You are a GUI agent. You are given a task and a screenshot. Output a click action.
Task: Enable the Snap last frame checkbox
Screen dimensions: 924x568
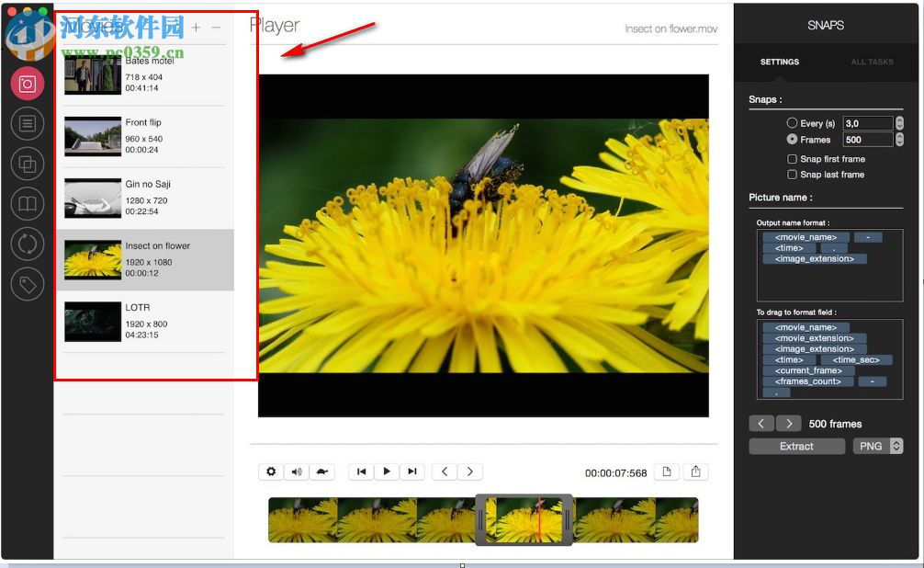pyautogui.click(x=792, y=174)
